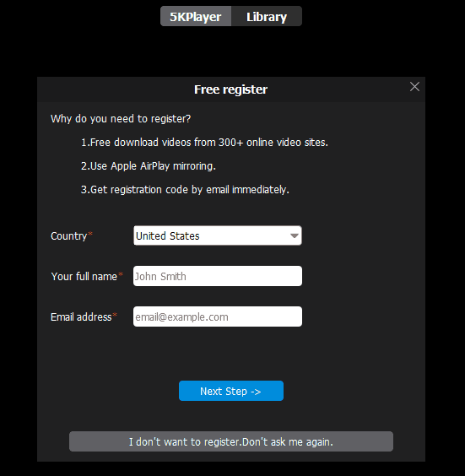Click the Next Step button
The image size is (465, 476).
231,391
